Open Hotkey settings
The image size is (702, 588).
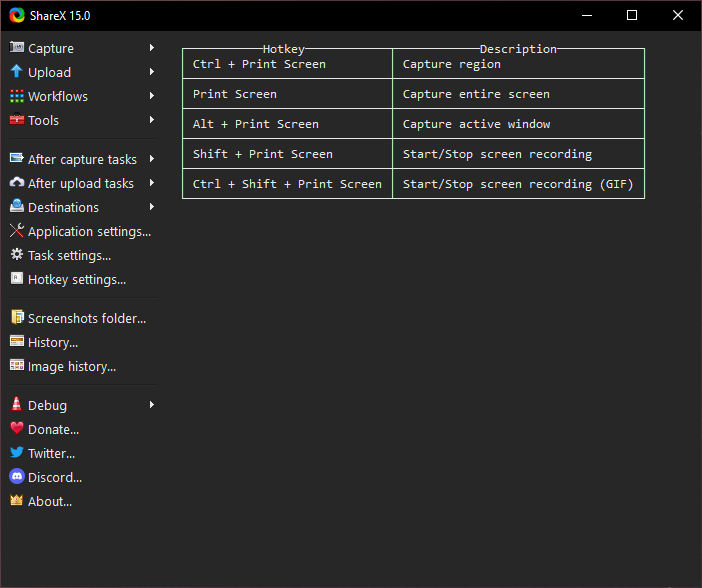76,279
